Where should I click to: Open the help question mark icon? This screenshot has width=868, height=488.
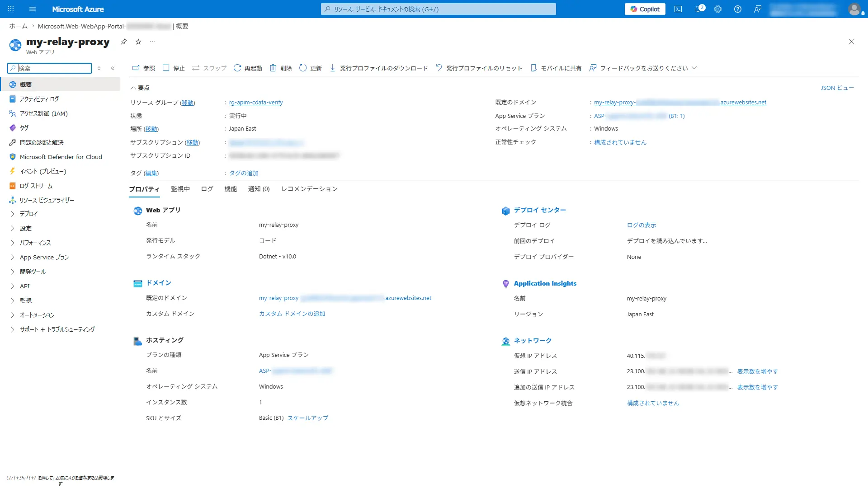pos(738,9)
